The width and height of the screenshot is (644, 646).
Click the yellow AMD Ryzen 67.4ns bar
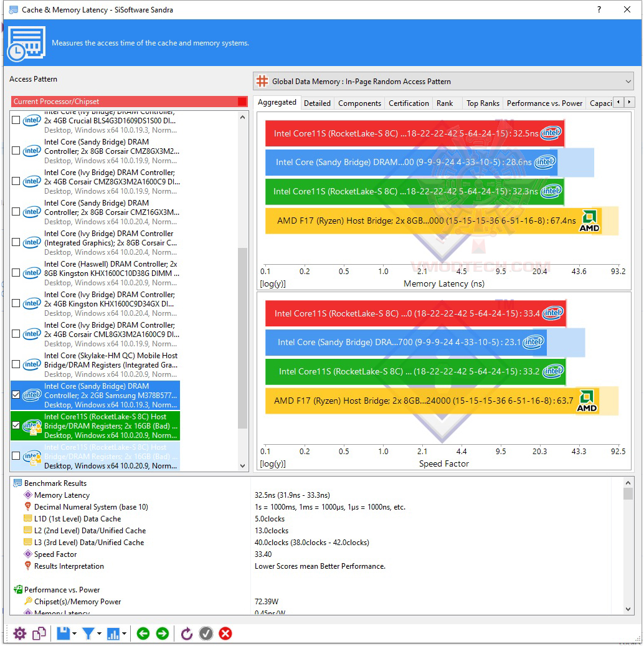pyautogui.click(x=433, y=221)
